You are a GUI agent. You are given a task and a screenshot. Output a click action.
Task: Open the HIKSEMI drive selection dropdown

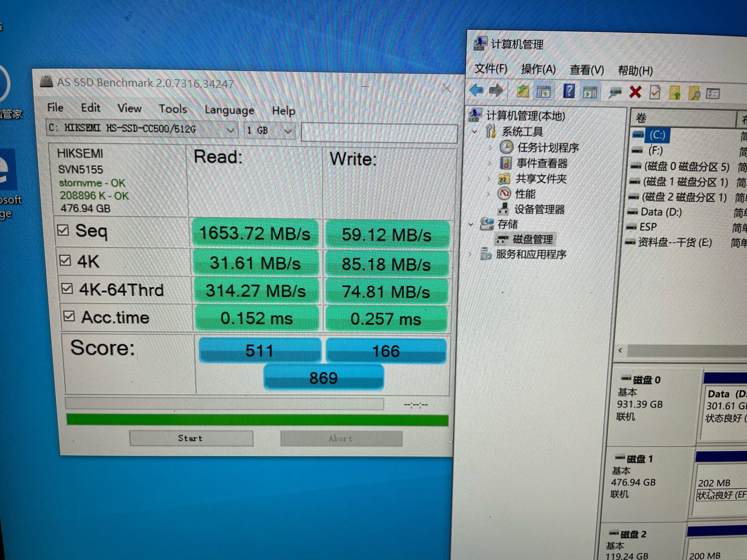pyautogui.click(x=230, y=130)
